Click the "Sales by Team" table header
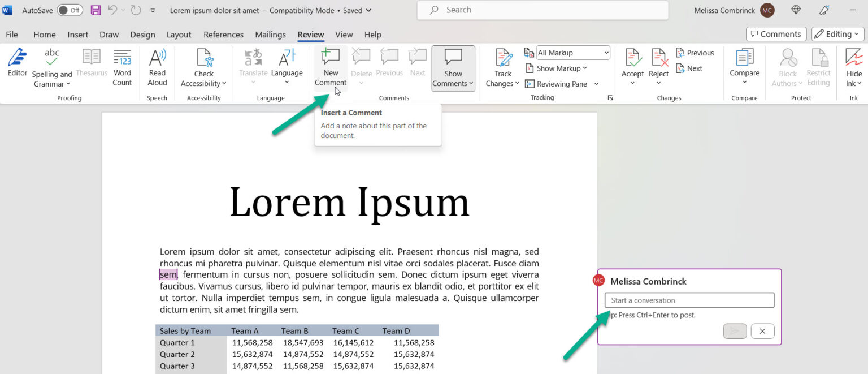868x374 pixels. pyautogui.click(x=185, y=331)
